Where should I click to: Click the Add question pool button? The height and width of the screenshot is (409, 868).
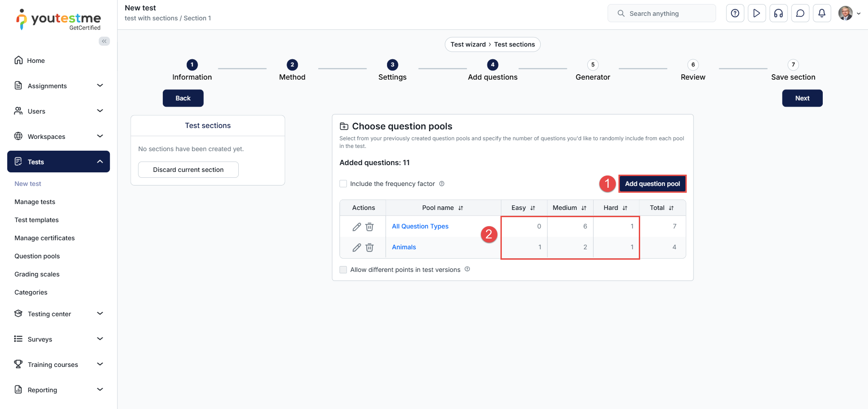pos(652,184)
